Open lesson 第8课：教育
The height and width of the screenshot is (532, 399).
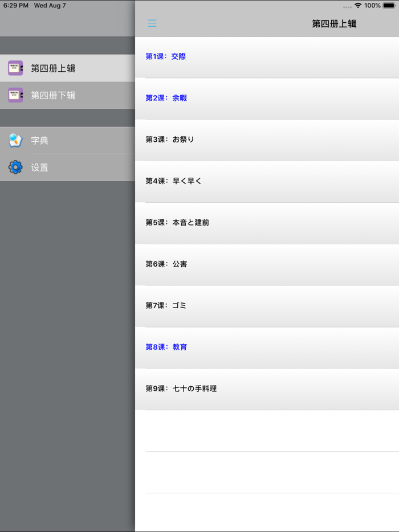(267, 348)
